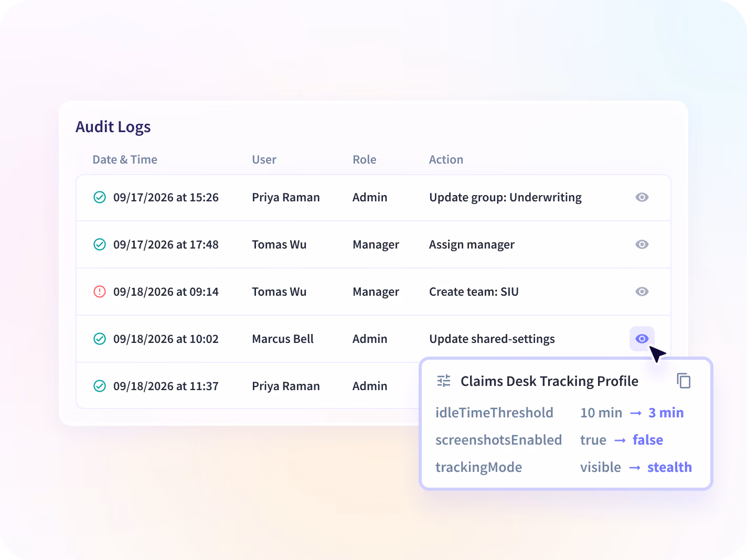Select Marcus Bell in the log row

pos(283,339)
